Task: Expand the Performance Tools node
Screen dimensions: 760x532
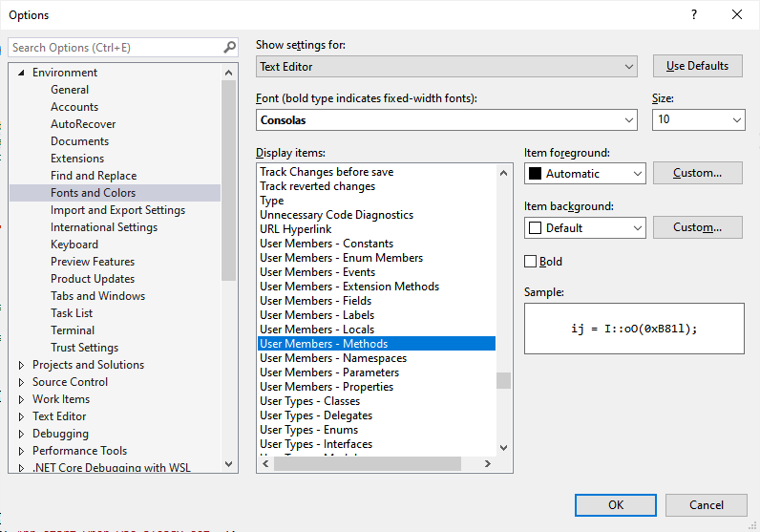Action: click(21, 451)
